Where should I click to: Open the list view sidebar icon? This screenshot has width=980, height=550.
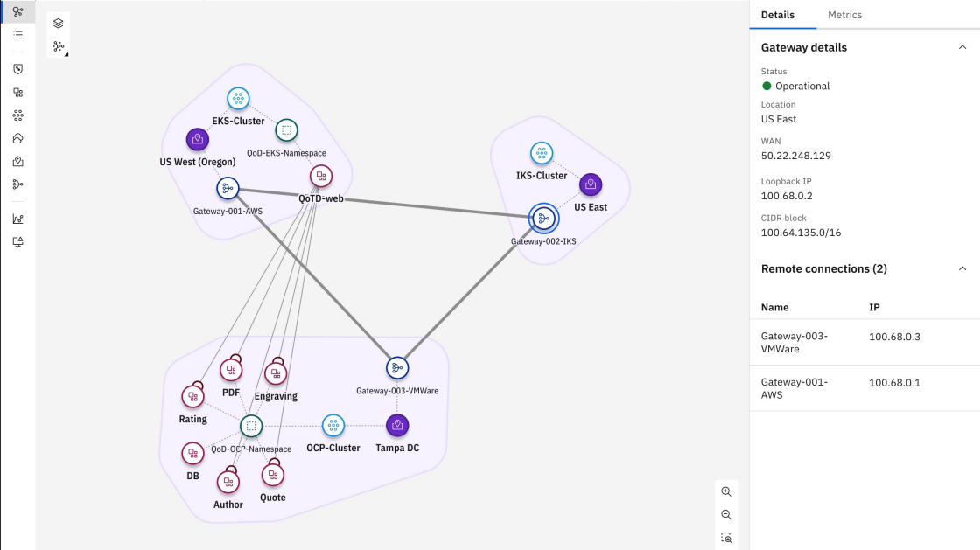18,35
